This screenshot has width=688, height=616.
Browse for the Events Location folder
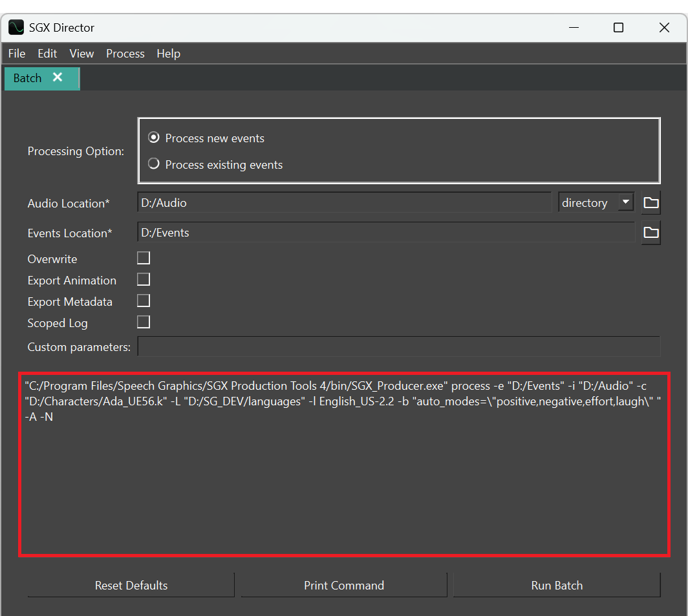point(650,233)
